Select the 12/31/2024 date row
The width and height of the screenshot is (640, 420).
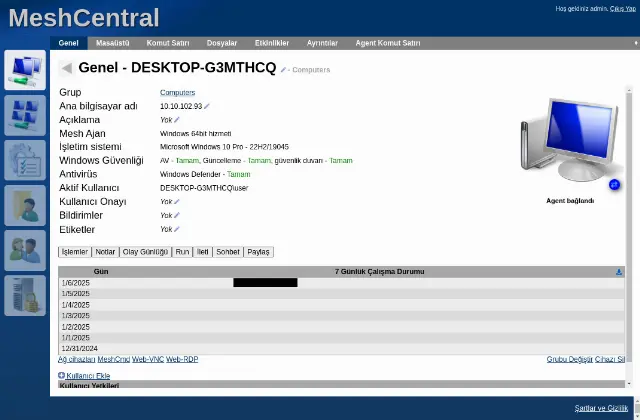[341, 348]
